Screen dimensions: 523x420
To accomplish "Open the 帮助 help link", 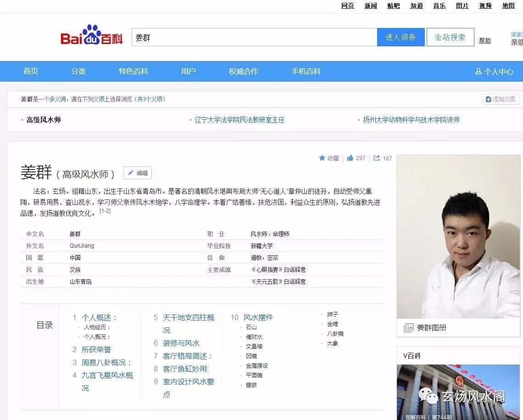I will [x=484, y=40].
